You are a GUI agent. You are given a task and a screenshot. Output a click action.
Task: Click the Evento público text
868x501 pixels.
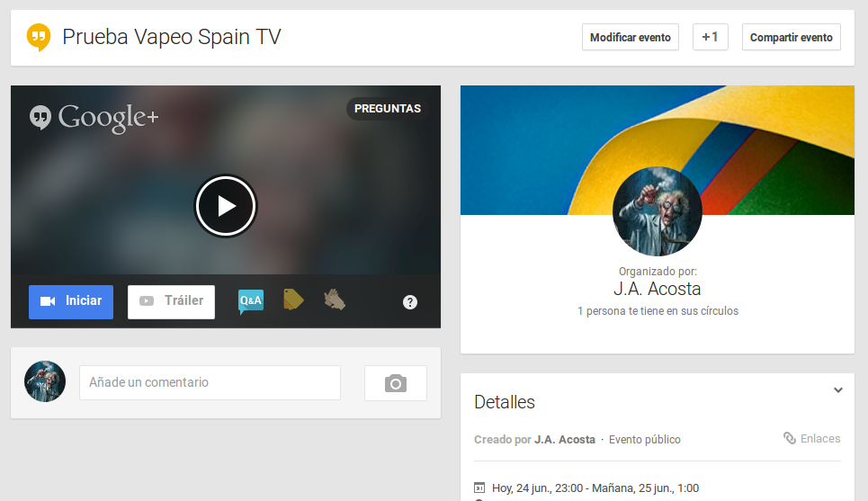[645, 440]
